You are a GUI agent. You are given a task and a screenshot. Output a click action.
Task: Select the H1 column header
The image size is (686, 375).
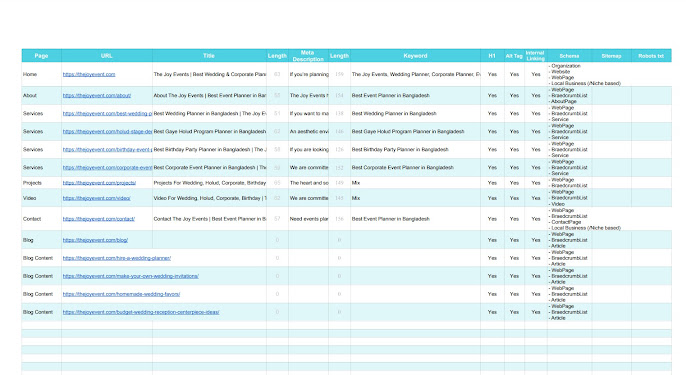click(x=492, y=56)
